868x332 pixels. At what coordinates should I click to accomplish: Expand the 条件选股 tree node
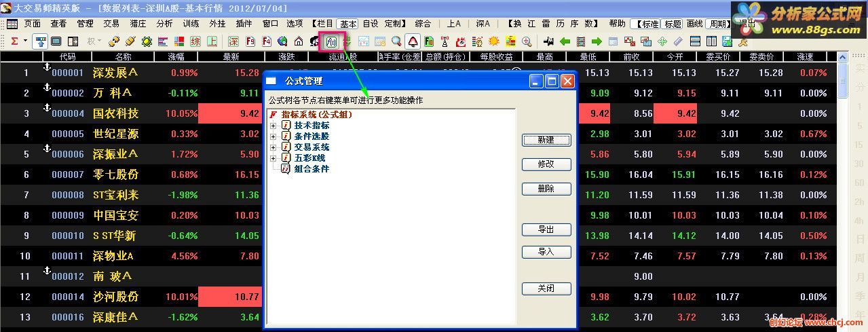(x=273, y=136)
